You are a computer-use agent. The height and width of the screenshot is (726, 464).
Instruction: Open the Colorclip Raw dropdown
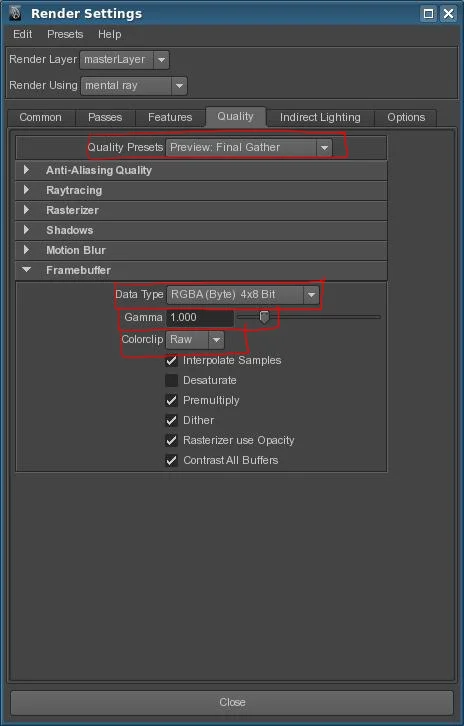[195, 340]
